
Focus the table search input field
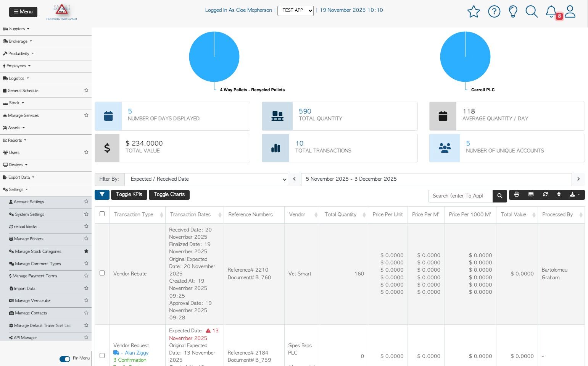click(x=460, y=196)
